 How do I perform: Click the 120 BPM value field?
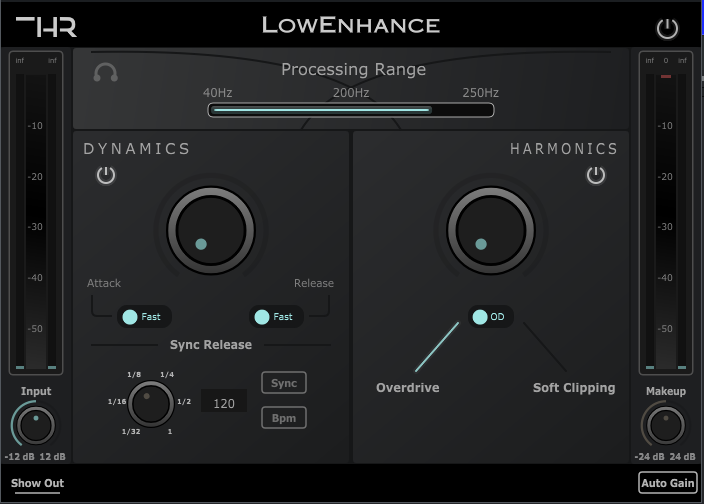click(224, 403)
